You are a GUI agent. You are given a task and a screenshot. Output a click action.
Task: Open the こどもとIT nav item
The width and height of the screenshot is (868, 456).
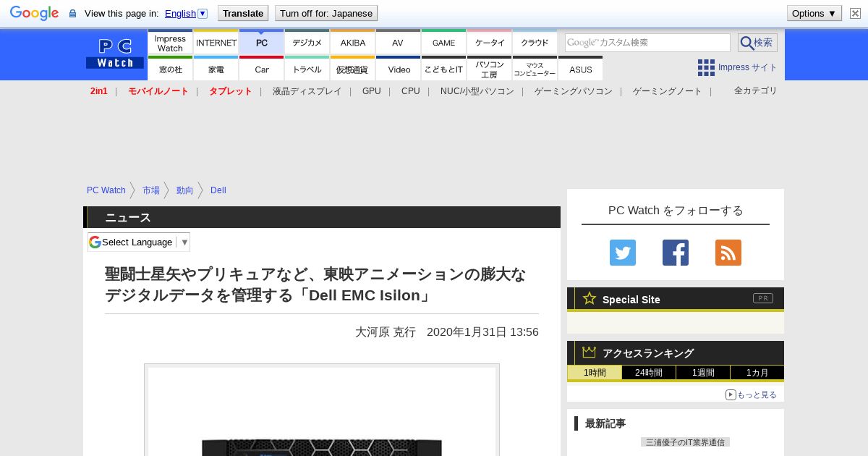coord(444,69)
